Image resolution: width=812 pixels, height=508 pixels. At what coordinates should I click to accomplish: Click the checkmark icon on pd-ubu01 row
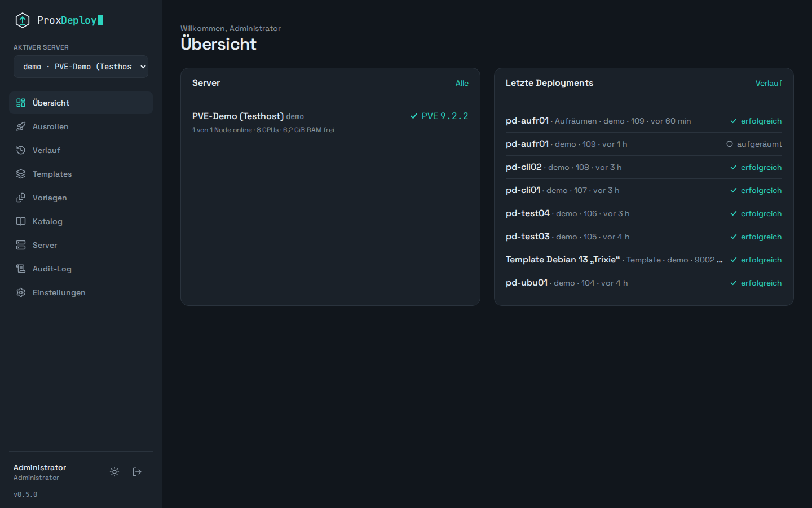734,283
